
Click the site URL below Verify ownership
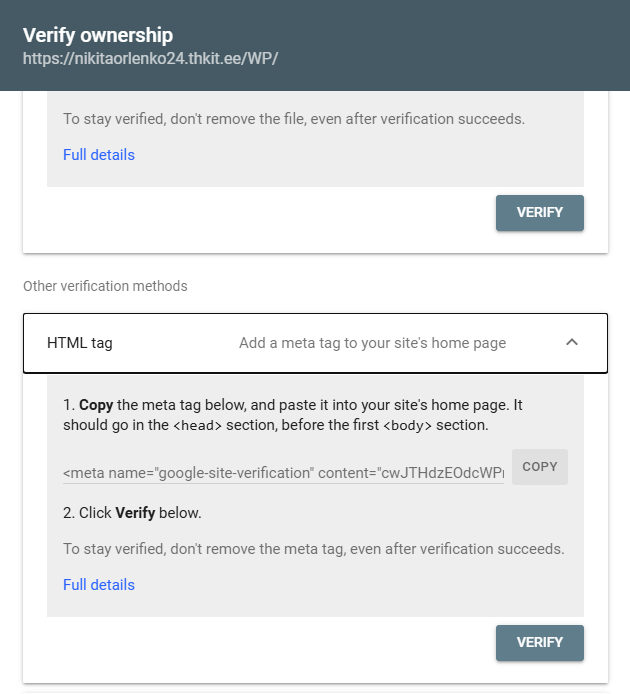tap(150, 58)
